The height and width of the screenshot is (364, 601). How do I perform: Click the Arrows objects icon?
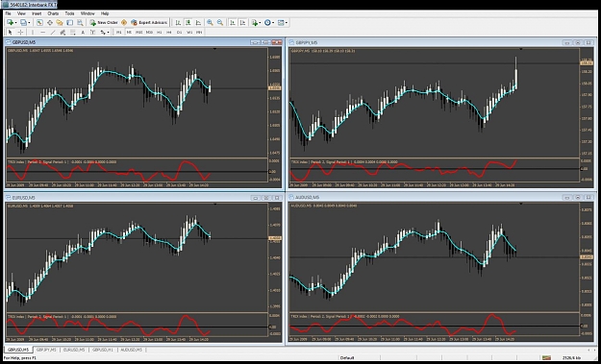point(103,32)
